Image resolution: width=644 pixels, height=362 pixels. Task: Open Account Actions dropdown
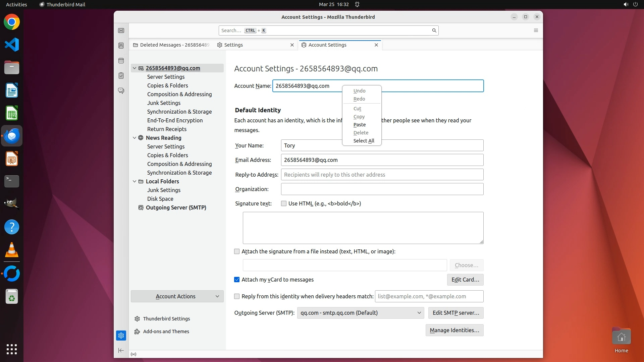pyautogui.click(x=177, y=296)
